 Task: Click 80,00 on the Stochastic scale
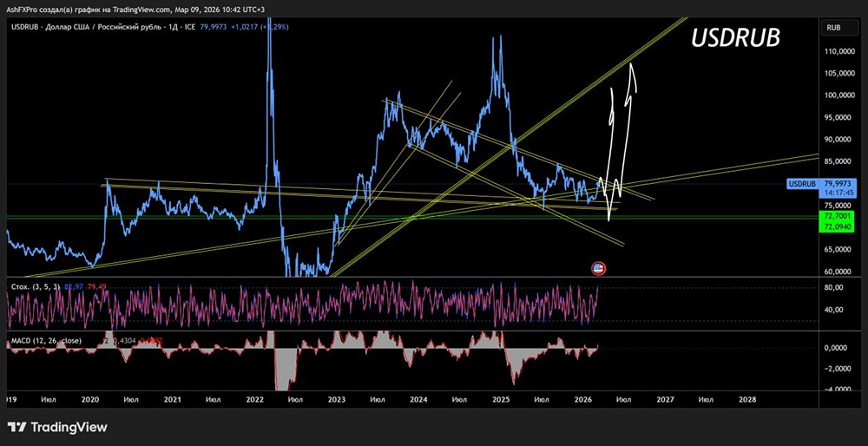click(x=833, y=288)
